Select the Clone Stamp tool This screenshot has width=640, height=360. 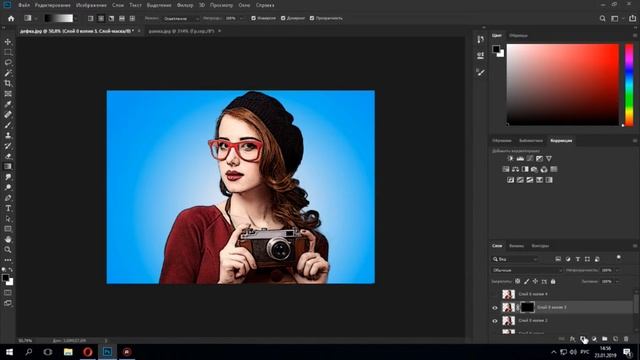8,135
